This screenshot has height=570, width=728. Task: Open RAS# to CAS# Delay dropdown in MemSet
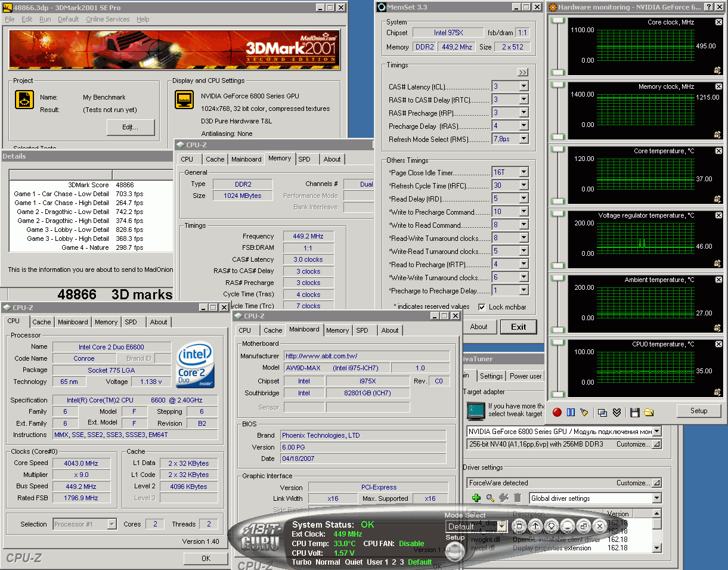click(x=523, y=100)
